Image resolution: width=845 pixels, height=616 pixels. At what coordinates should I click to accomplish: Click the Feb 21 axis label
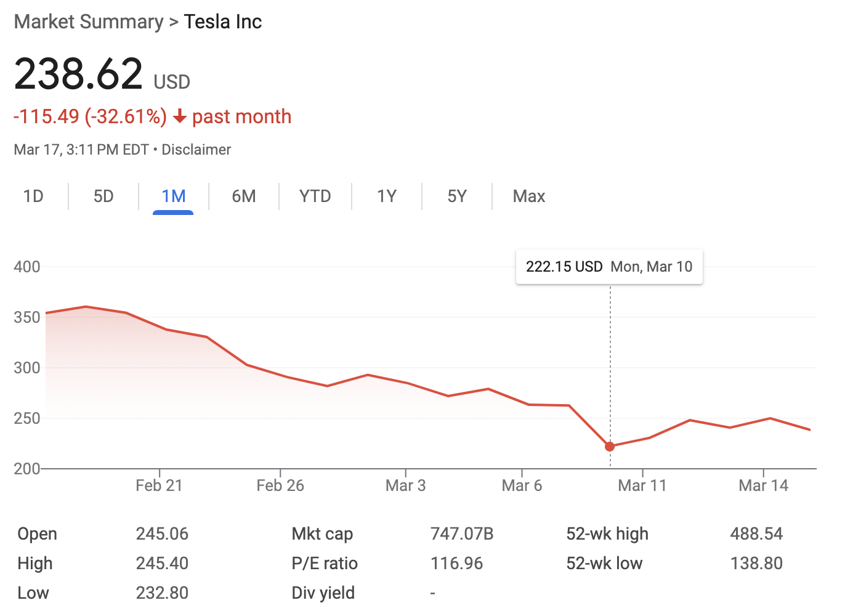coord(159,486)
